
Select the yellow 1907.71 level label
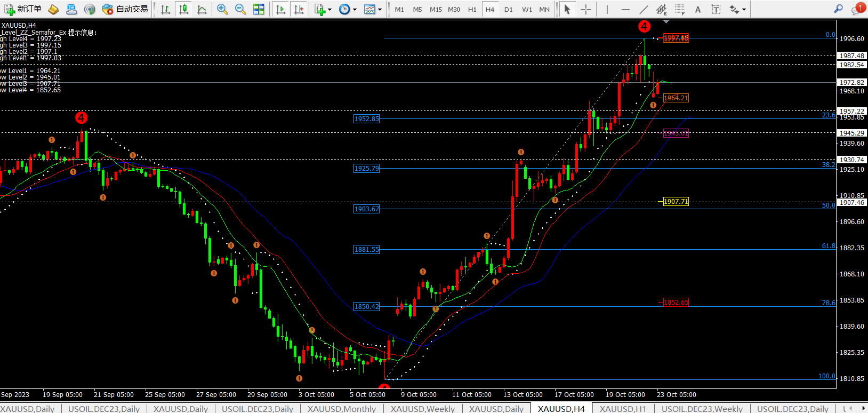(676, 202)
